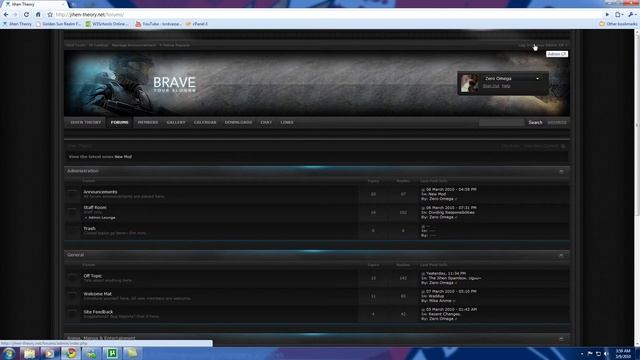Open the Downloads navigation tab

coord(238,122)
